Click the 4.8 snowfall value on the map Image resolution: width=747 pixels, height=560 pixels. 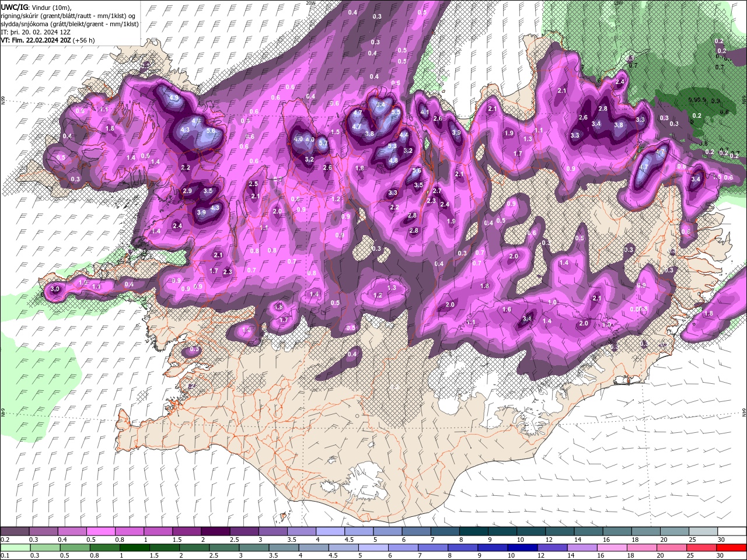[393, 160]
